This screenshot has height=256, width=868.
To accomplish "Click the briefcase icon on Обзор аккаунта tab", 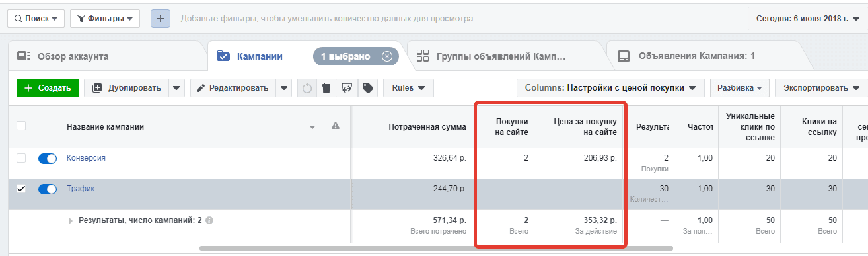I will point(23,56).
